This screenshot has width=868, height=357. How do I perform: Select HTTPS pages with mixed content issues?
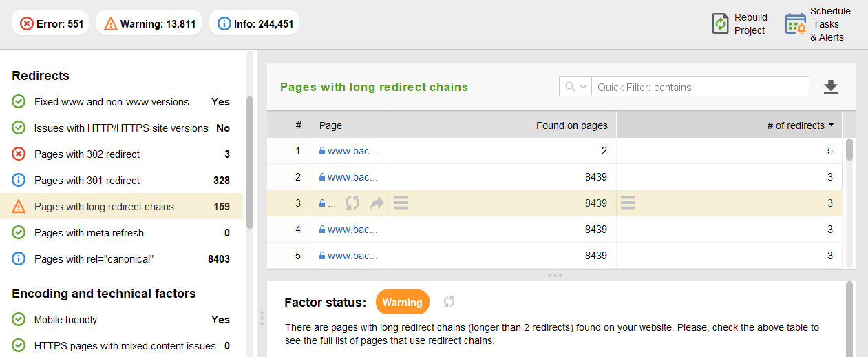tap(121, 346)
